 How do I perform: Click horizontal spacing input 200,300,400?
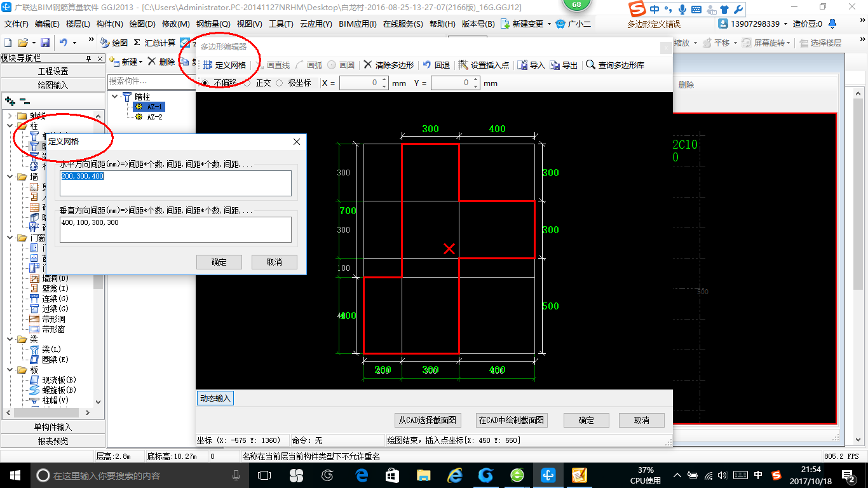pyautogui.click(x=175, y=183)
